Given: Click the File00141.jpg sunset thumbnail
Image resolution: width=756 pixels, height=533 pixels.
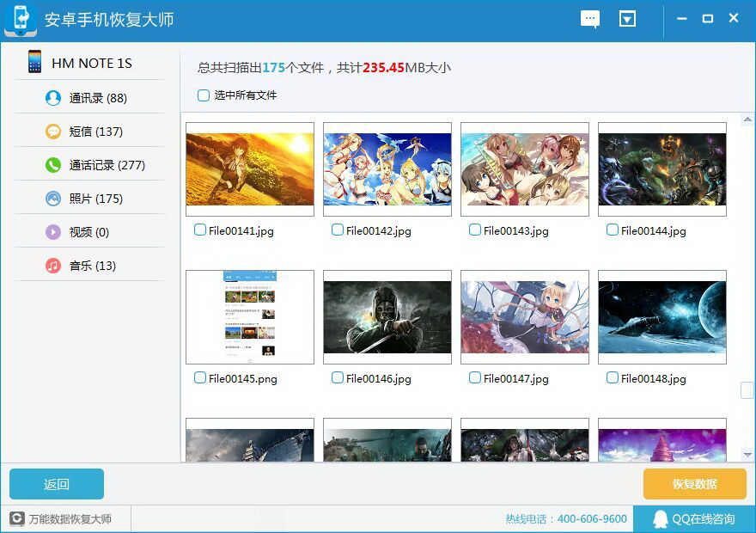Looking at the screenshot, I should coord(250,169).
